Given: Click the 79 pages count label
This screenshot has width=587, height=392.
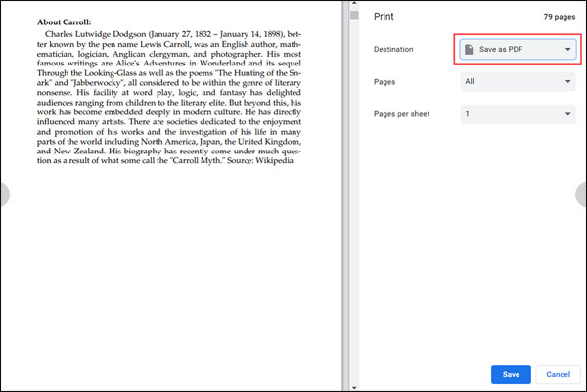Looking at the screenshot, I should pyautogui.click(x=561, y=17).
